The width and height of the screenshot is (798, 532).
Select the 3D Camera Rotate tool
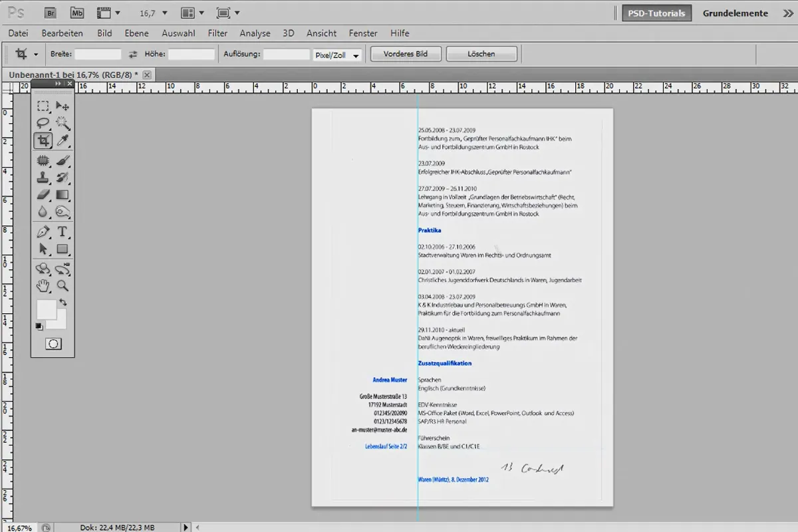(x=63, y=269)
